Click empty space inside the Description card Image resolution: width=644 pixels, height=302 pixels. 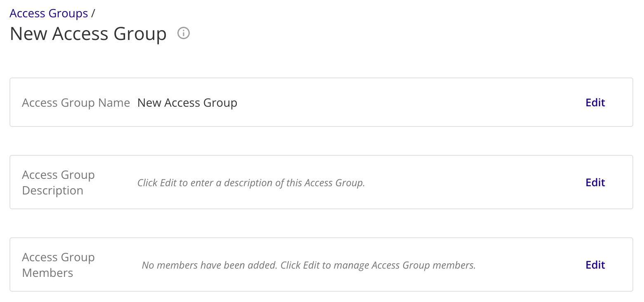point(474,183)
